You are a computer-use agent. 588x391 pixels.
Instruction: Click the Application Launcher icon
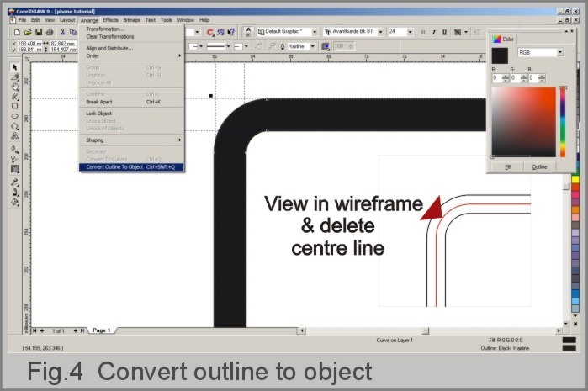coord(210,32)
